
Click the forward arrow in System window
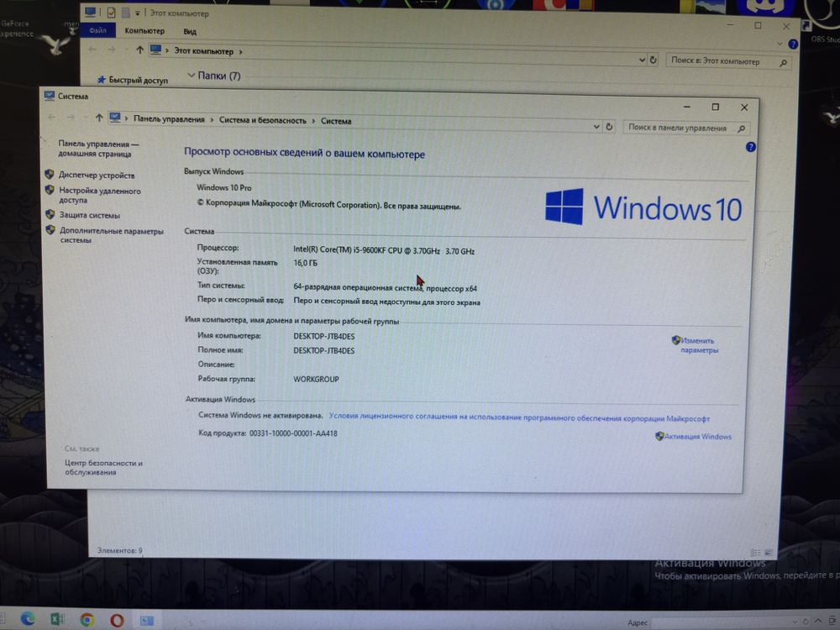(x=71, y=118)
